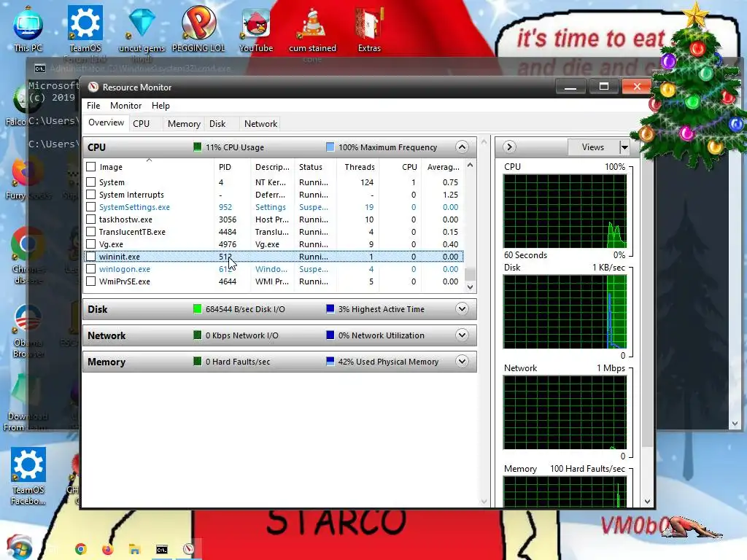This screenshot has width=747, height=560.
Task: Open the Firefox desktop shortcut icon
Action: [x=27, y=171]
